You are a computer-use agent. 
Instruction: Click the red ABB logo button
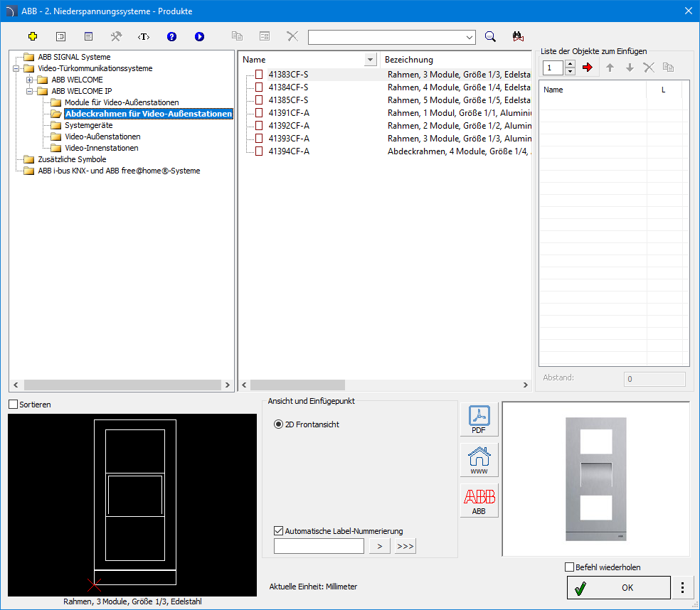(x=479, y=501)
